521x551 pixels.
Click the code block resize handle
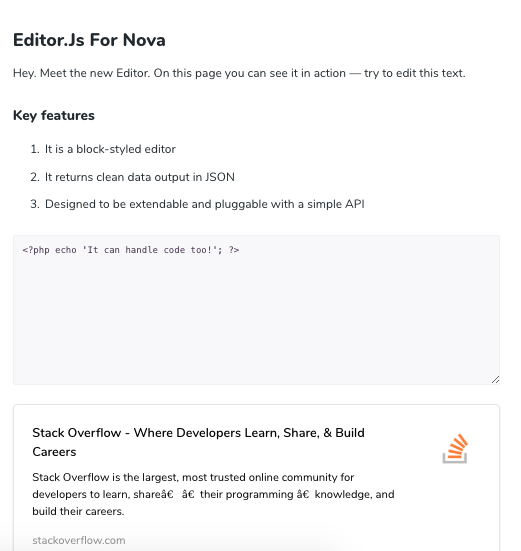(x=495, y=380)
